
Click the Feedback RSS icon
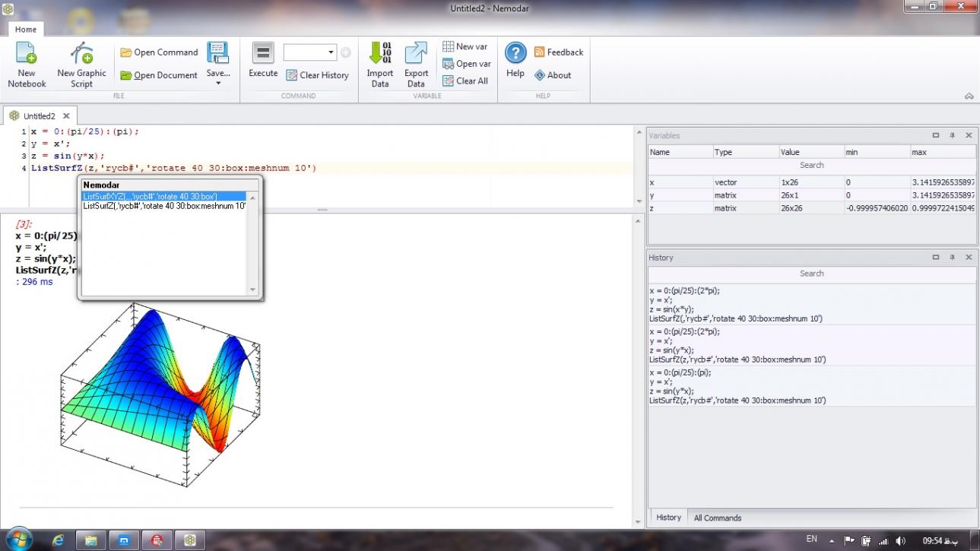[x=540, y=52]
